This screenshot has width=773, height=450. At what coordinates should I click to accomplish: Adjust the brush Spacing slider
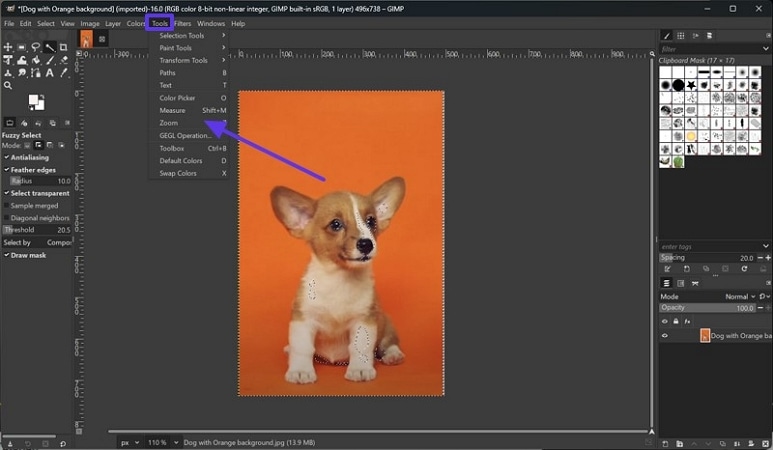pyautogui.click(x=708, y=258)
